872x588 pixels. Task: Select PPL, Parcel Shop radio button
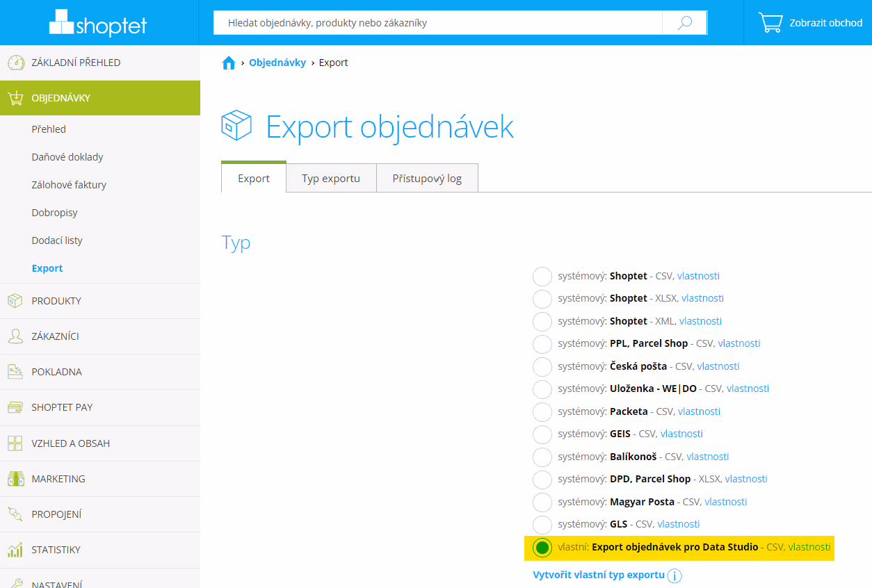(x=542, y=343)
